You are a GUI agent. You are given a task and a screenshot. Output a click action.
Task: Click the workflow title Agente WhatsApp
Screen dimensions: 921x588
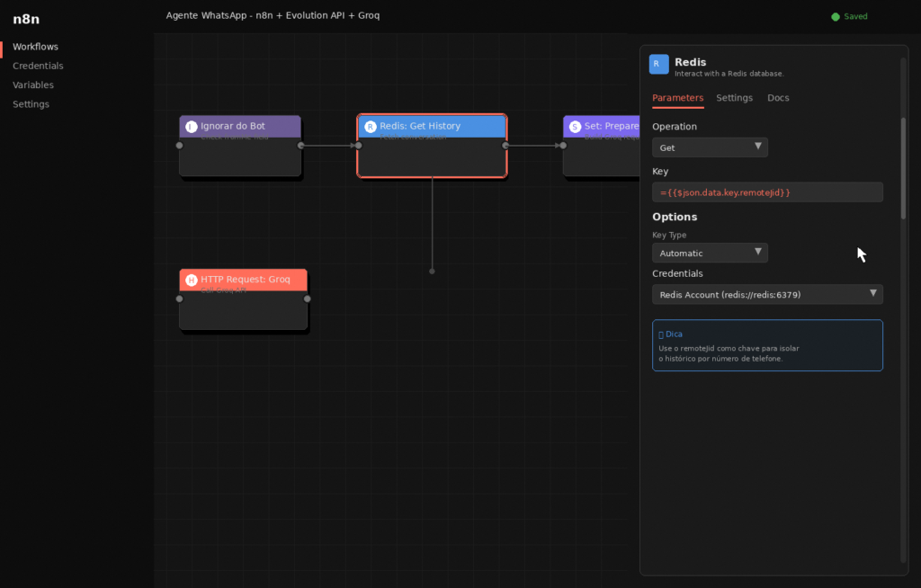[x=273, y=15]
